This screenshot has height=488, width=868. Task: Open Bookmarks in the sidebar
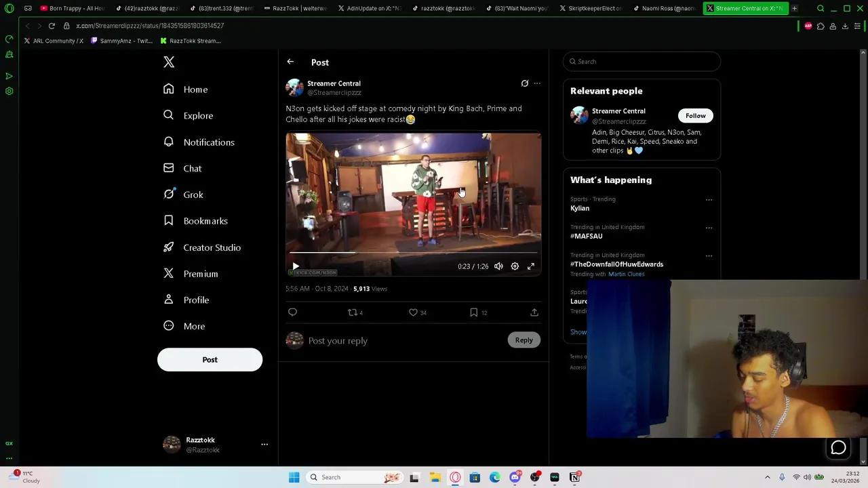[x=195, y=221]
